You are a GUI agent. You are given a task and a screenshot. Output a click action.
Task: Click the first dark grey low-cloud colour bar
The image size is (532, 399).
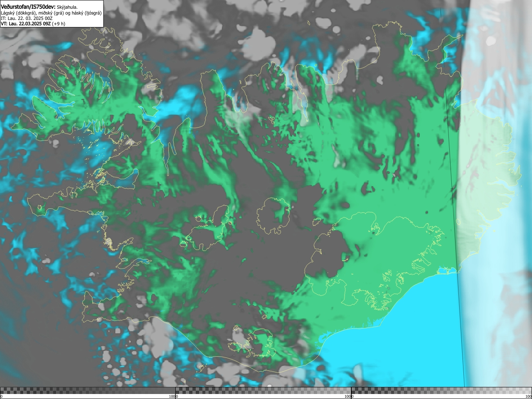(88, 391)
